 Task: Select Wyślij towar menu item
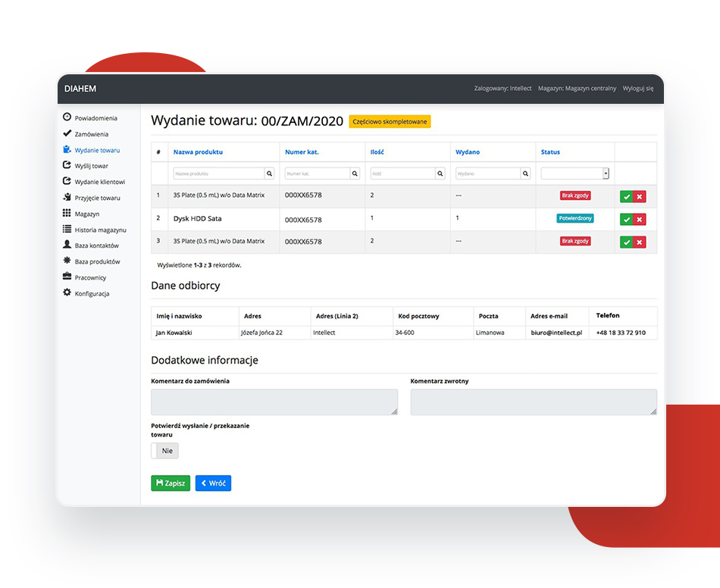click(92, 166)
